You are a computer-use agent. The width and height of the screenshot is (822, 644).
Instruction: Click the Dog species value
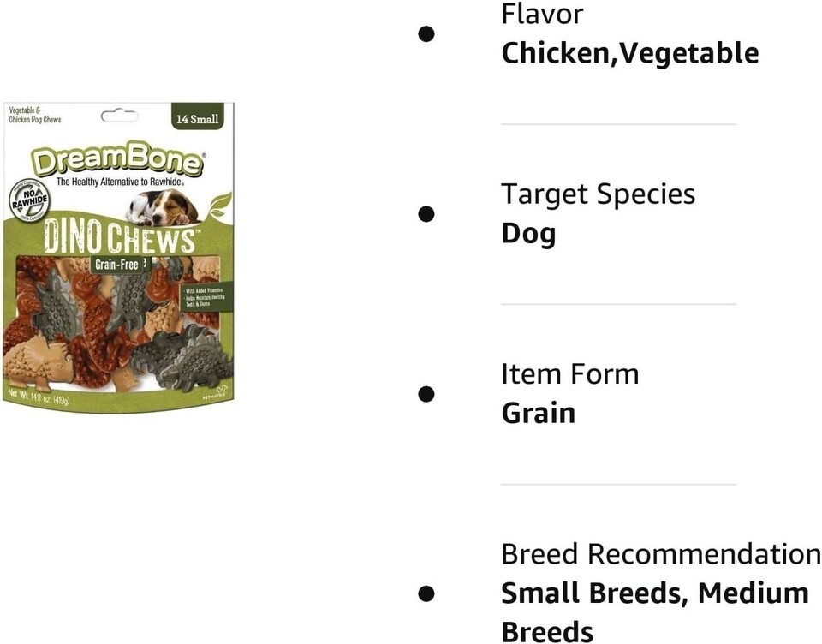528,233
